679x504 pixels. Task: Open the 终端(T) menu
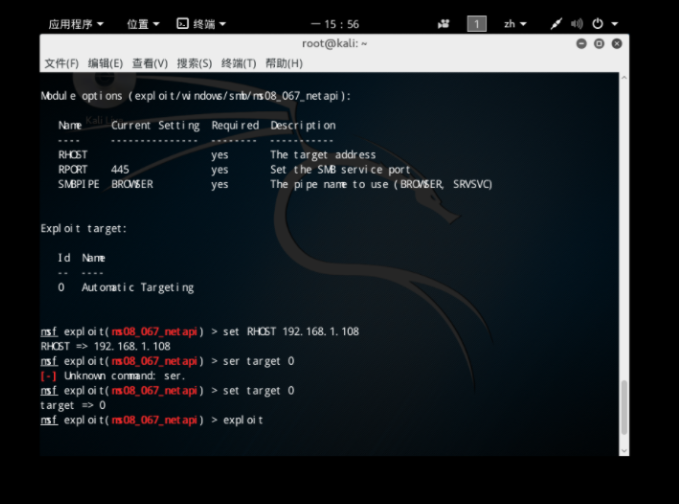point(239,63)
